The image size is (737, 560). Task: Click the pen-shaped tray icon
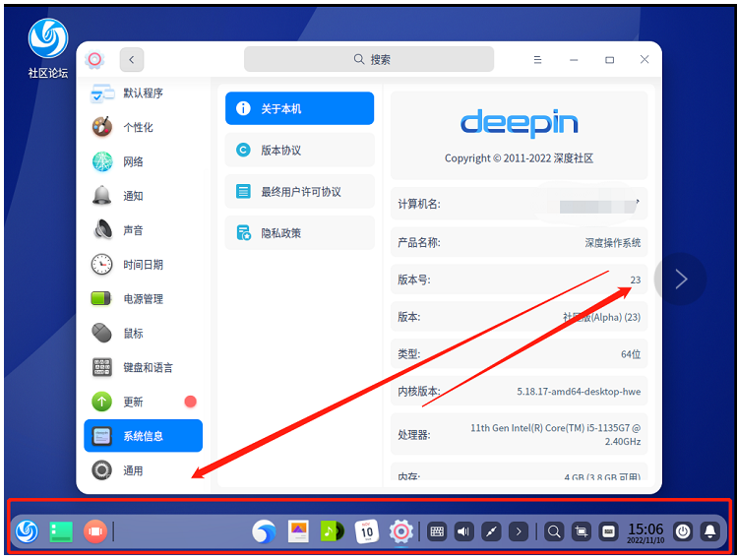pyautogui.click(x=491, y=531)
